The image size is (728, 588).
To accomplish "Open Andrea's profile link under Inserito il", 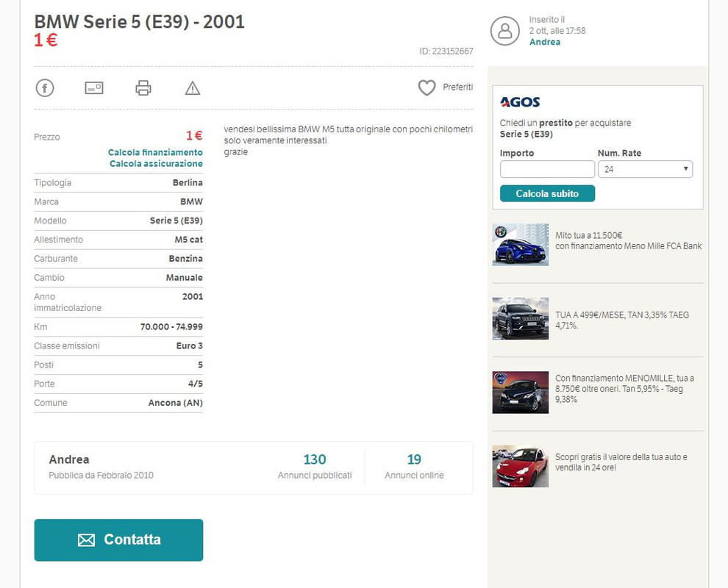I will pyautogui.click(x=545, y=42).
